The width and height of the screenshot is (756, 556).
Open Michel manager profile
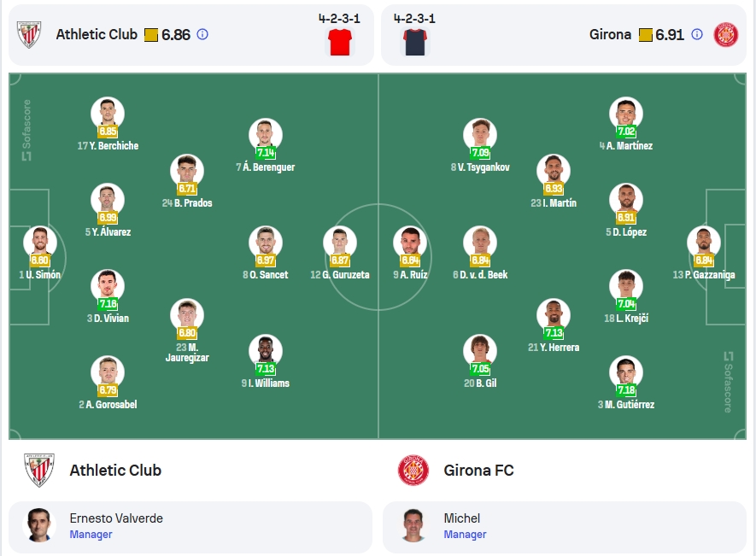[565, 527]
